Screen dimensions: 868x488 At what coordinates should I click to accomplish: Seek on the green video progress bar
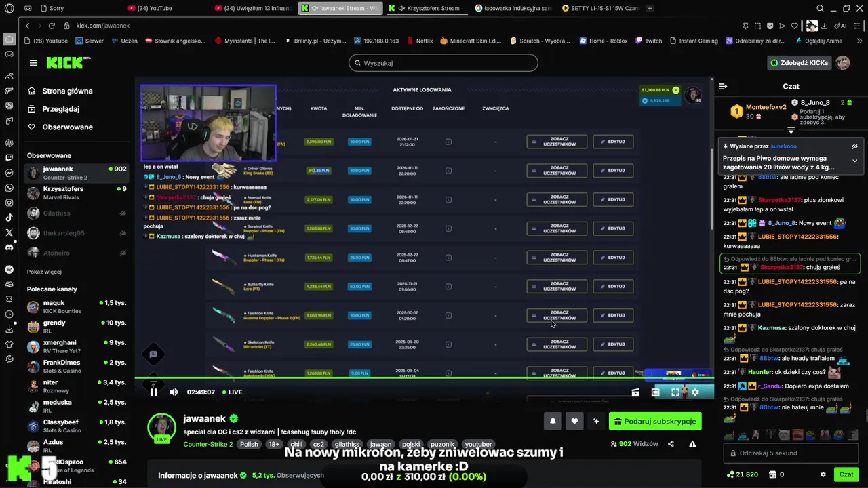pos(424,378)
